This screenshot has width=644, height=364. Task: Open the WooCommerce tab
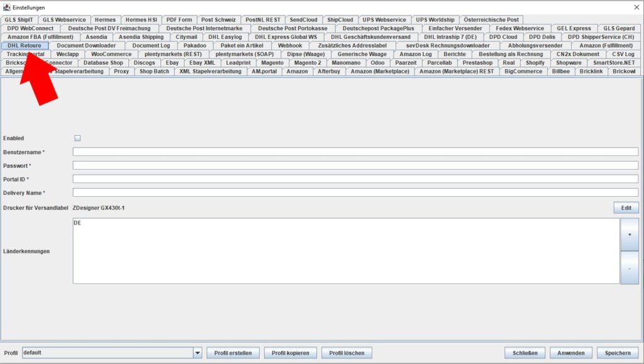(x=111, y=54)
